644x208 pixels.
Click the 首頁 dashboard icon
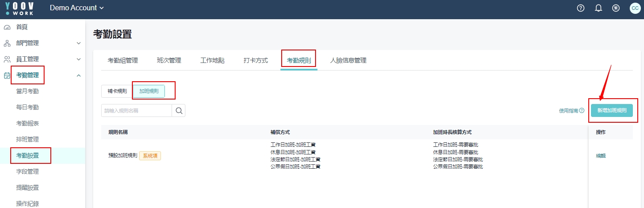click(x=7, y=27)
